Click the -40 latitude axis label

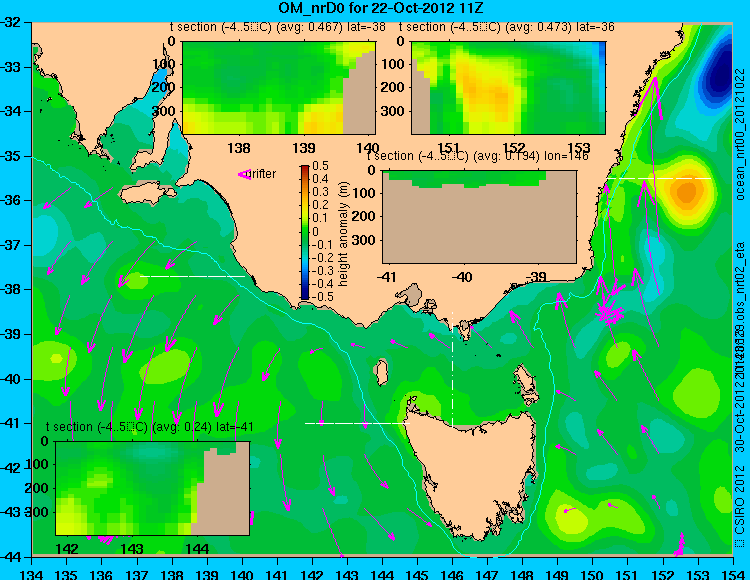pyautogui.click(x=11, y=379)
